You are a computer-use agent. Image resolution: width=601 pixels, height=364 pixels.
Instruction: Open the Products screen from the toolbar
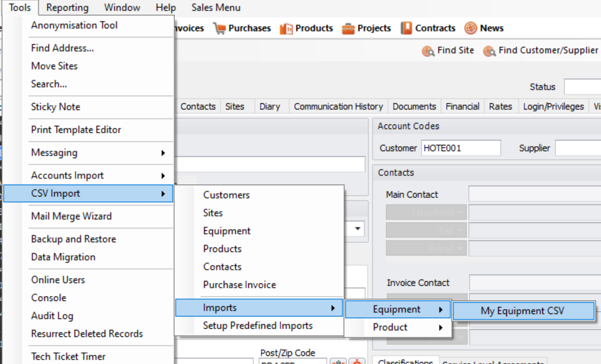point(306,28)
